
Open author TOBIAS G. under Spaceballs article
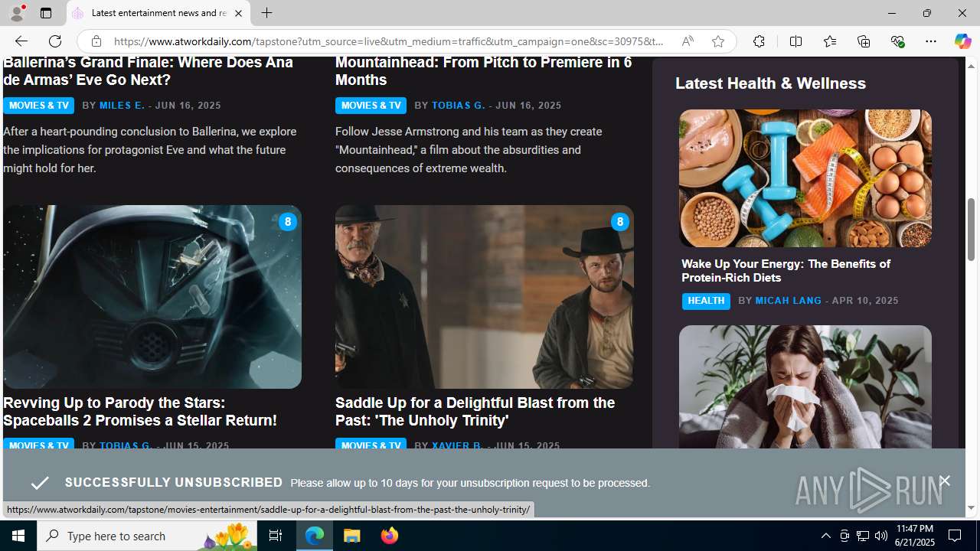126,445
